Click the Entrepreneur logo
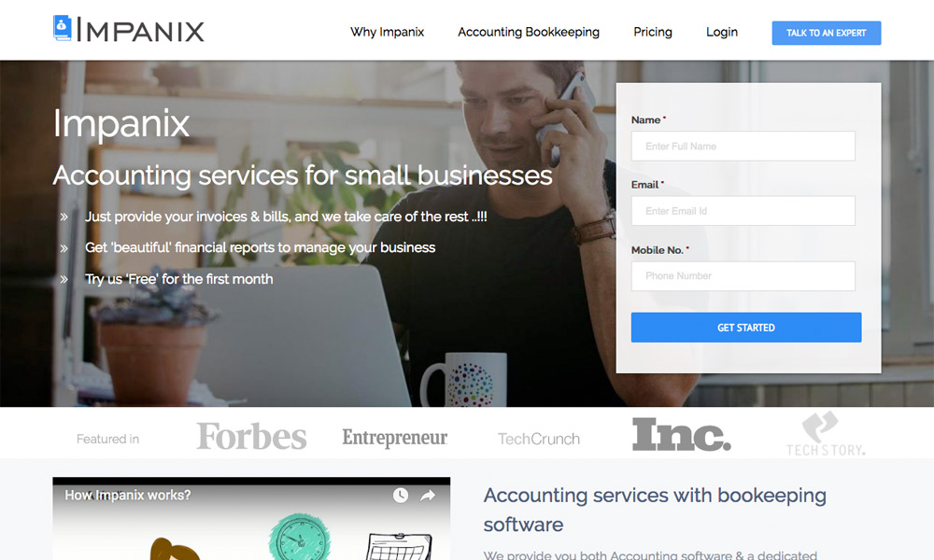 [x=394, y=438]
